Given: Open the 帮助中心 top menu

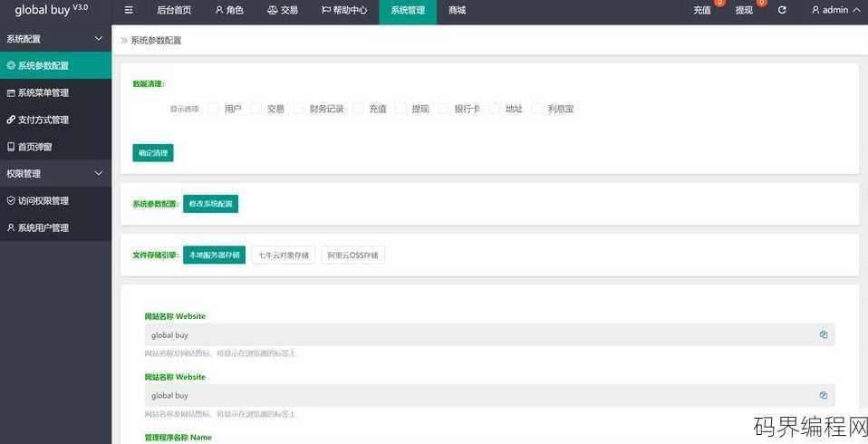Looking at the screenshot, I should [344, 10].
